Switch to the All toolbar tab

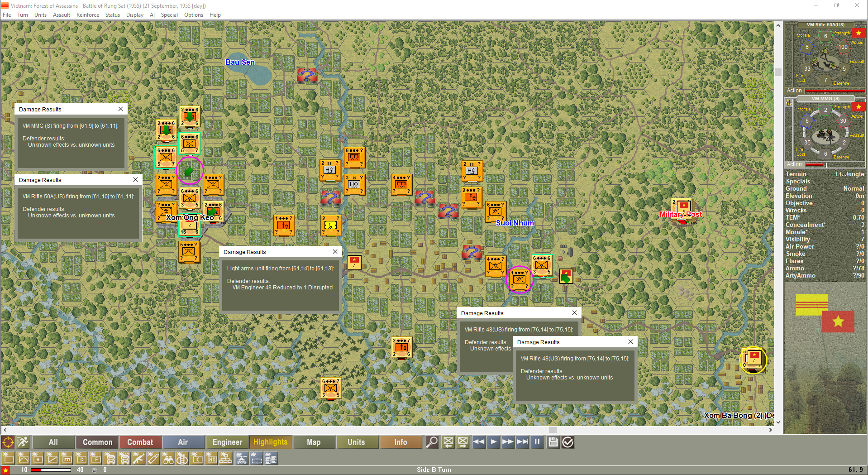53,442
